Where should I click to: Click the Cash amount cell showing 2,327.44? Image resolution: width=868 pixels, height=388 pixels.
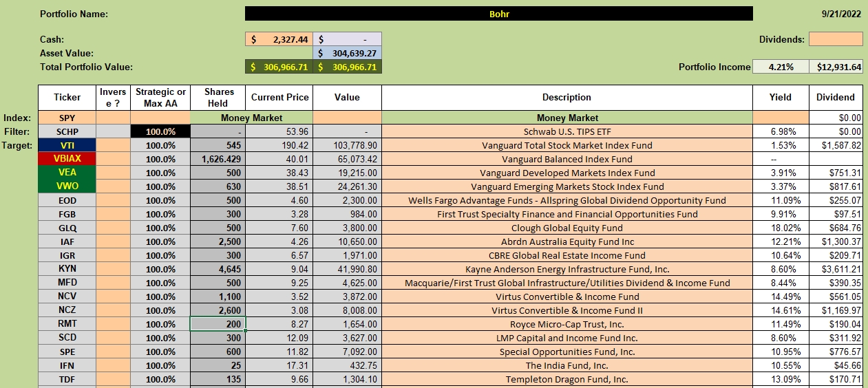[279, 39]
